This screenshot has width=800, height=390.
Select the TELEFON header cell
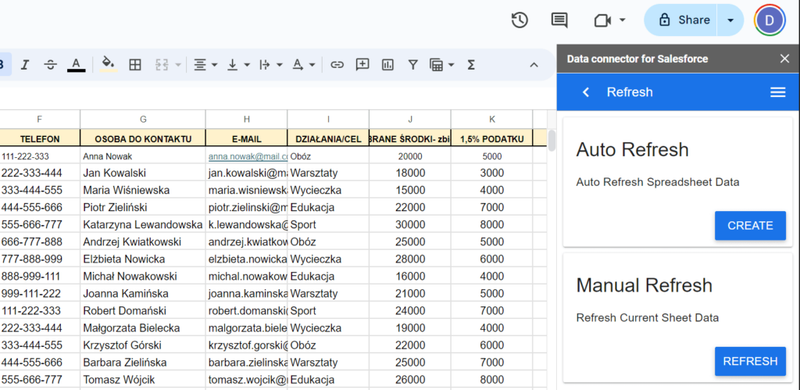40,138
